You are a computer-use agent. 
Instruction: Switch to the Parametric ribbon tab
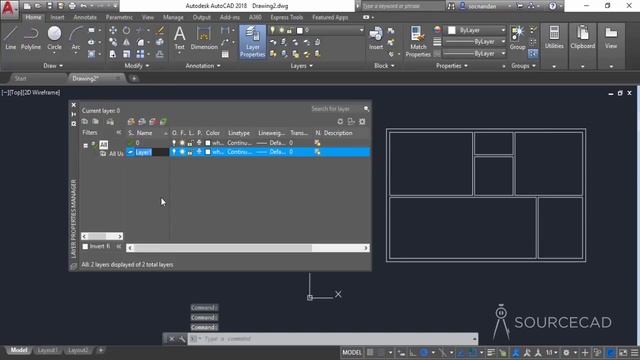(x=119, y=18)
